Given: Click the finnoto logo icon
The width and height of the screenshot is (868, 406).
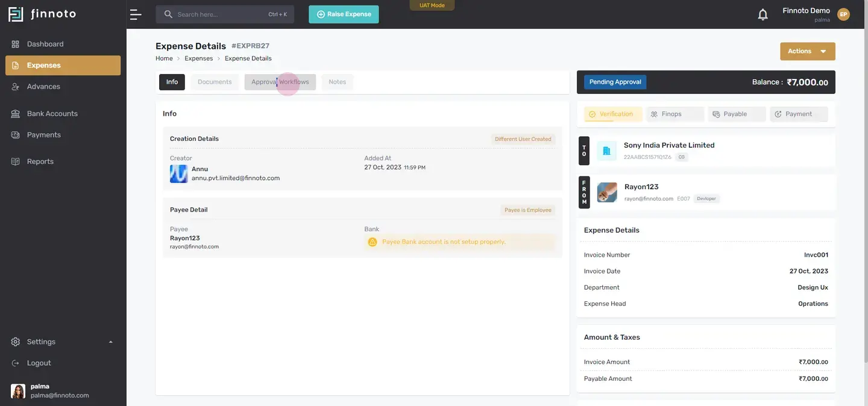Looking at the screenshot, I should 16,14.
